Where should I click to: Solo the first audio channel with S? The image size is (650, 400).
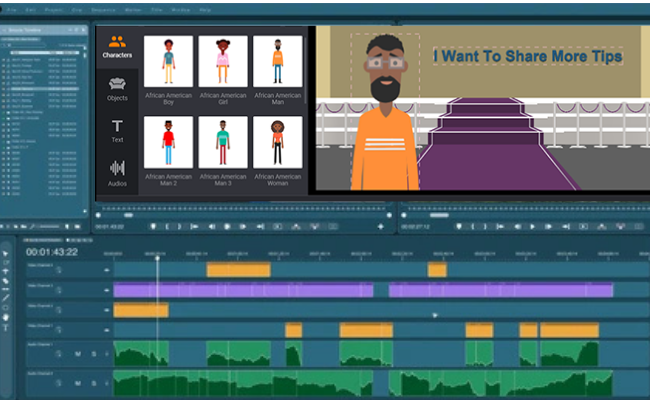coord(92,353)
